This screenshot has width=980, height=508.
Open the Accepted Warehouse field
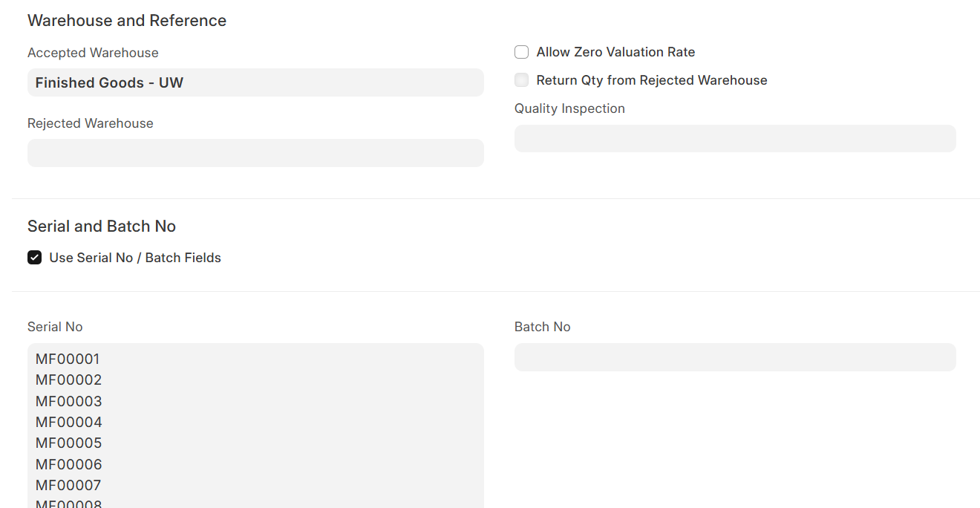click(255, 82)
